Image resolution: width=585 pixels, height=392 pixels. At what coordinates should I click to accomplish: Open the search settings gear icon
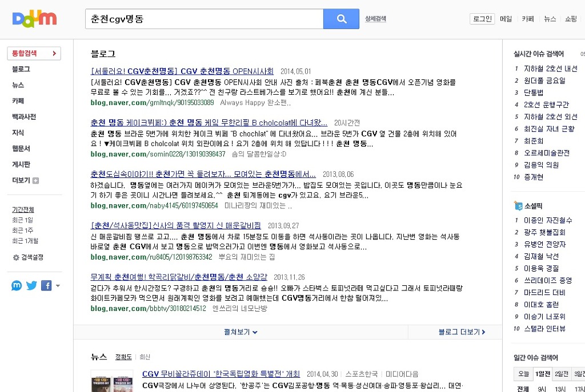coord(16,257)
